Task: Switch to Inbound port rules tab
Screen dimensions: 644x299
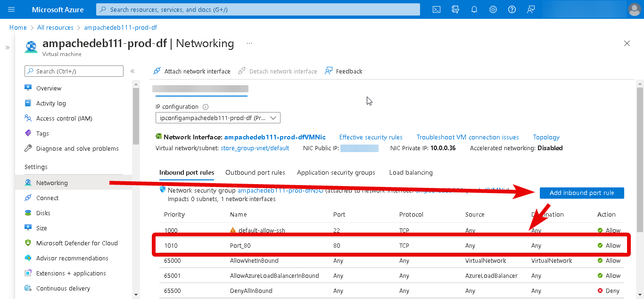Action: click(187, 172)
